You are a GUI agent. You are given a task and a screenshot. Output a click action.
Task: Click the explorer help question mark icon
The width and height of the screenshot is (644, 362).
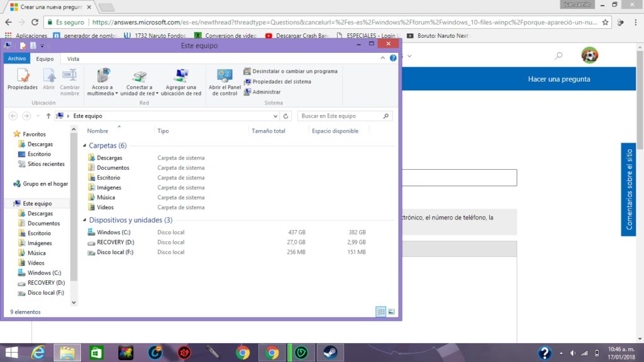[x=393, y=58]
